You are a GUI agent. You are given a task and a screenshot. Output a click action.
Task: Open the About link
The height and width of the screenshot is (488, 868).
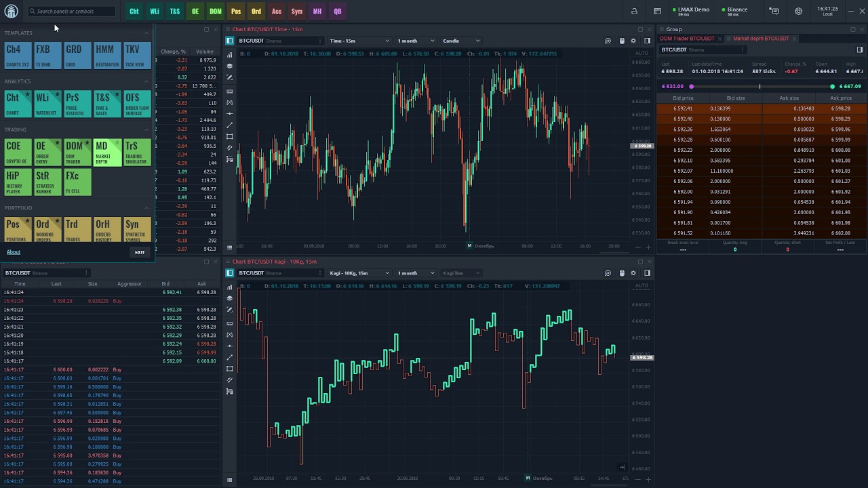(x=14, y=252)
